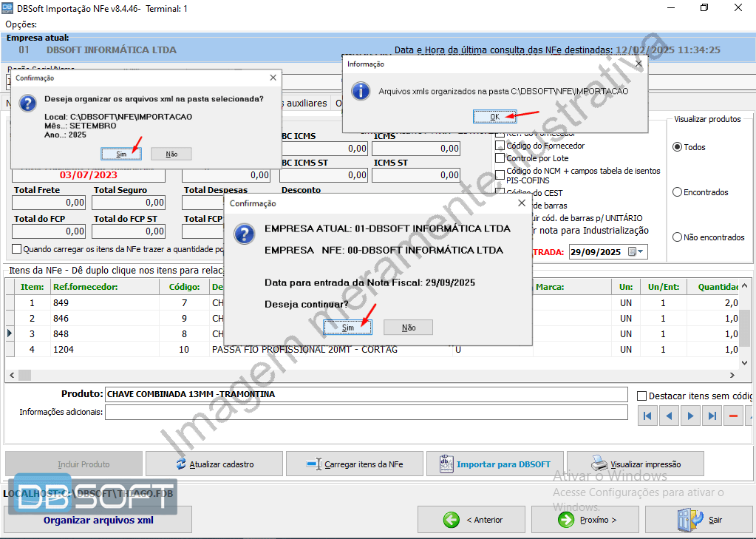Check the Destacar itens sem código box
The height and width of the screenshot is (539, 756).
[x=641, y=396]
